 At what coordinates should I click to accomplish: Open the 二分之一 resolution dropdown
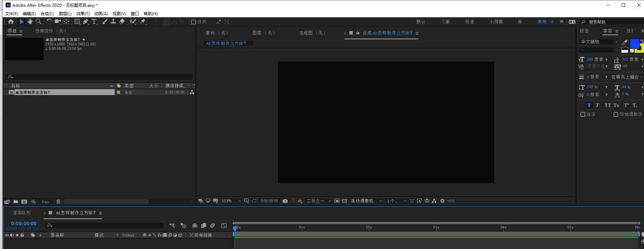click(319, 201)
